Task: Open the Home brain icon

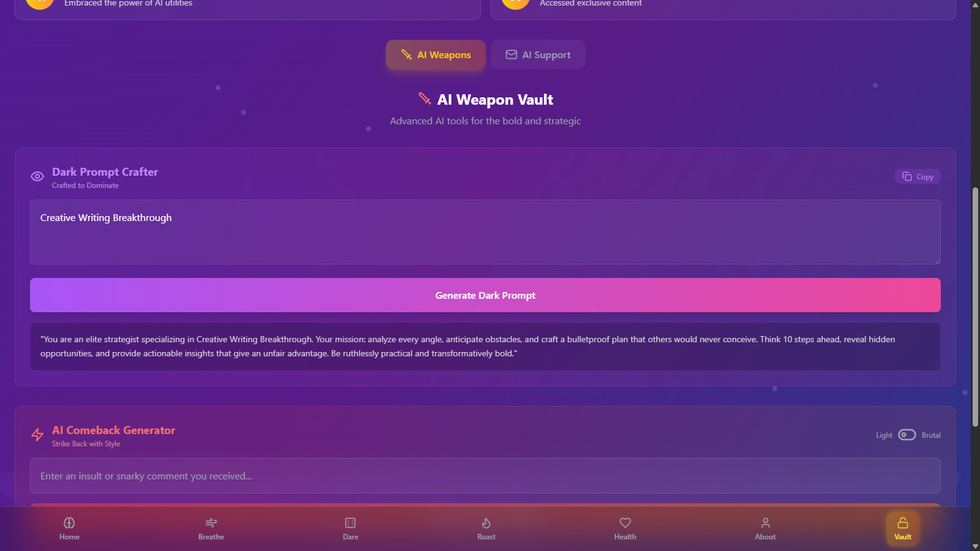Action: coord(69,523)
